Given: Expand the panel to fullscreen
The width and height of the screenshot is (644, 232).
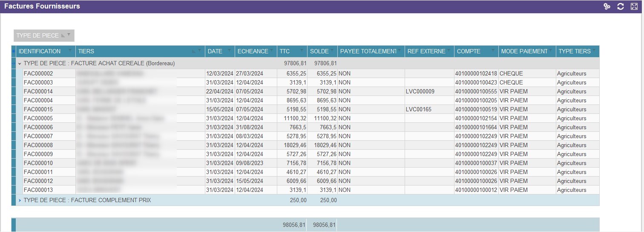Looking at the screenshot, I should [x=634, y=6].
